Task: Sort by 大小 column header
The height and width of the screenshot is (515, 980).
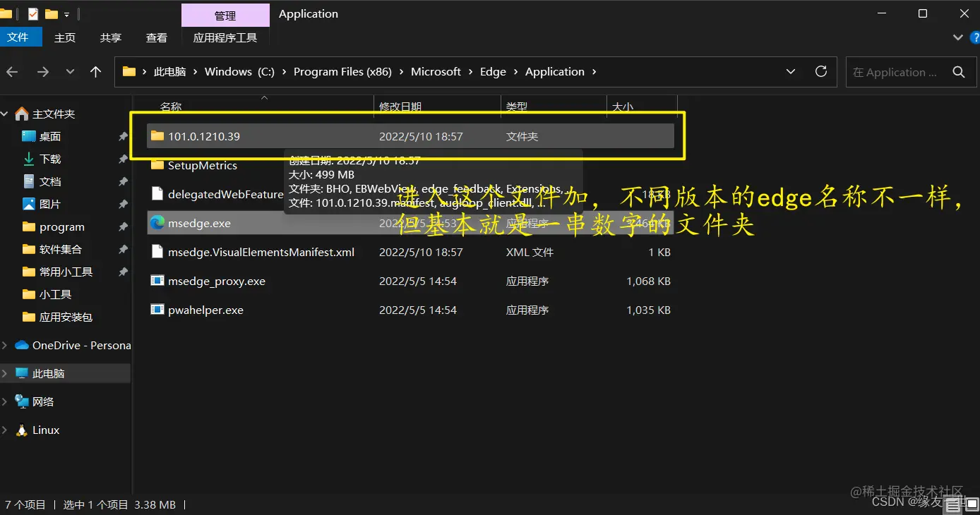Action: [x=623, y=107]
